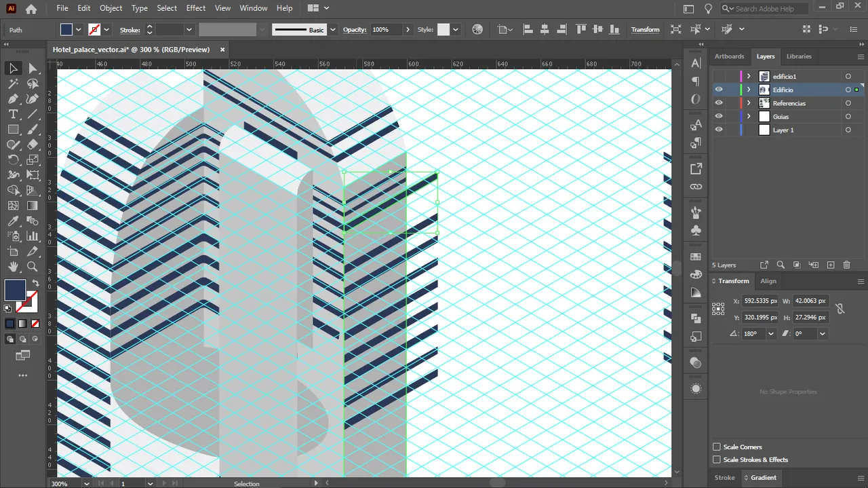Image resolution: width=868 pixels, height=488 pixels.
Task: Select the Paintbrush tool
Action: coord(33,130)
